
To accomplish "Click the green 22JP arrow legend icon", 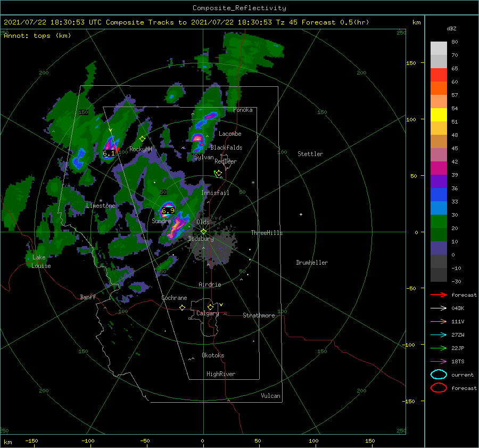I will (x=439, y=348).
